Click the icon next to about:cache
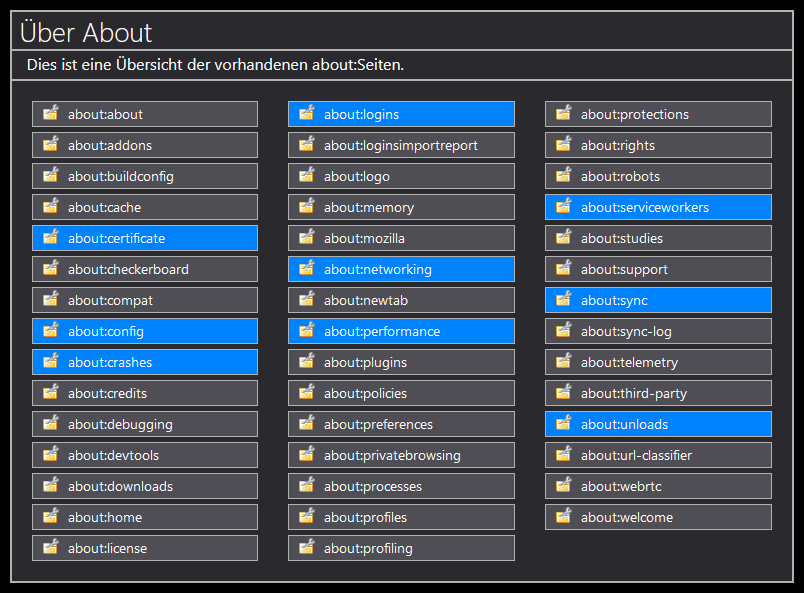804x593 pixels. point(50,207)
